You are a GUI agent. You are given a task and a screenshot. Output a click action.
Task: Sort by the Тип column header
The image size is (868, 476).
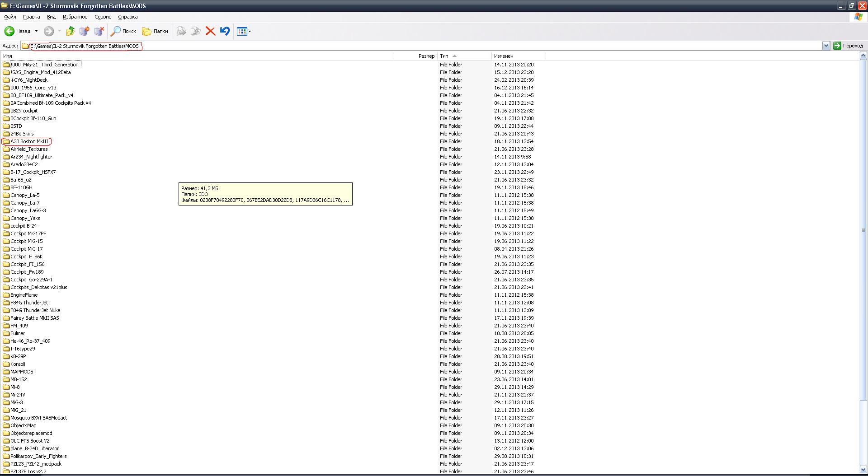tap(464, 56)
